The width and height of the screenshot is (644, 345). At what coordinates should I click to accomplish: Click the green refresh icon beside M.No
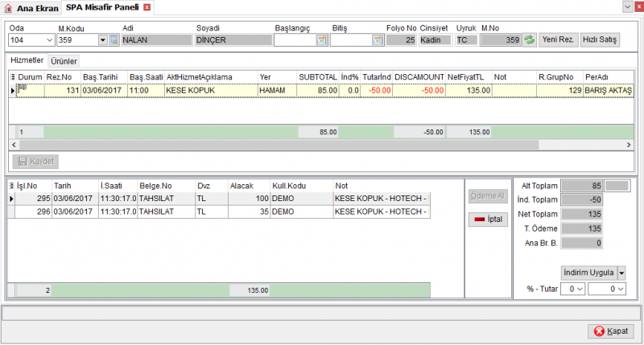click(530, 39)
